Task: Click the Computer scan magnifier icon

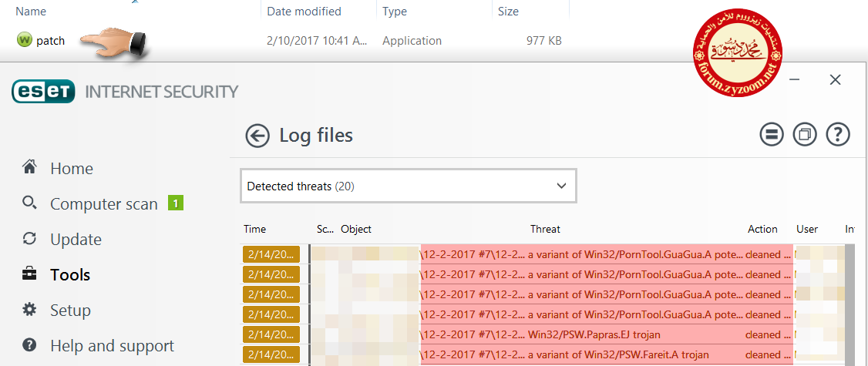Action: click(29, 203)
